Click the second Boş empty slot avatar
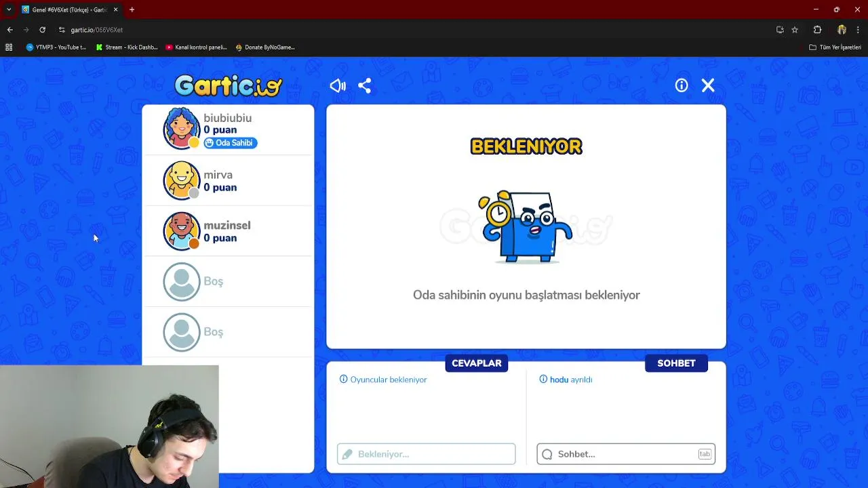The image size is (868, 488). coord(182,332)
